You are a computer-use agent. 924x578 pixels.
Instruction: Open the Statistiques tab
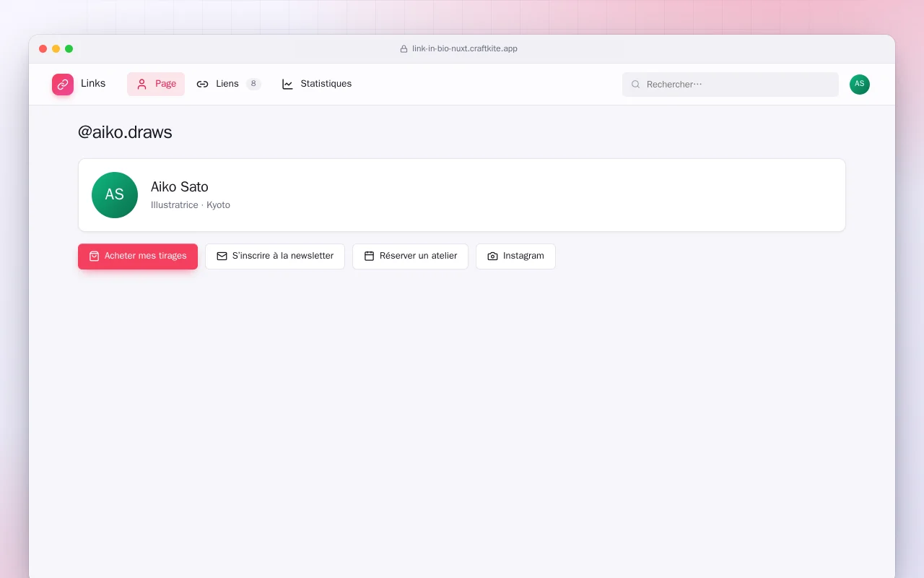[x=316, y=84]
